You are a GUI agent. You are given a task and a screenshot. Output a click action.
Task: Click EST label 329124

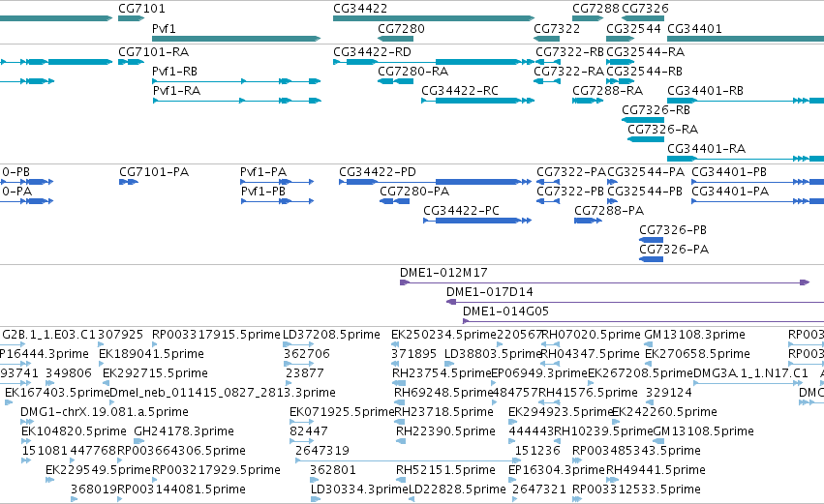[x=668, y=393]
